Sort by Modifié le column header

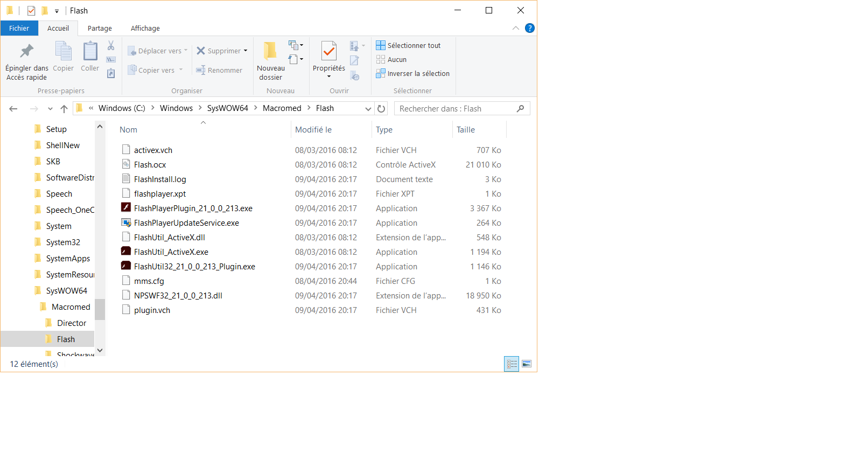(x=313, y=130)
